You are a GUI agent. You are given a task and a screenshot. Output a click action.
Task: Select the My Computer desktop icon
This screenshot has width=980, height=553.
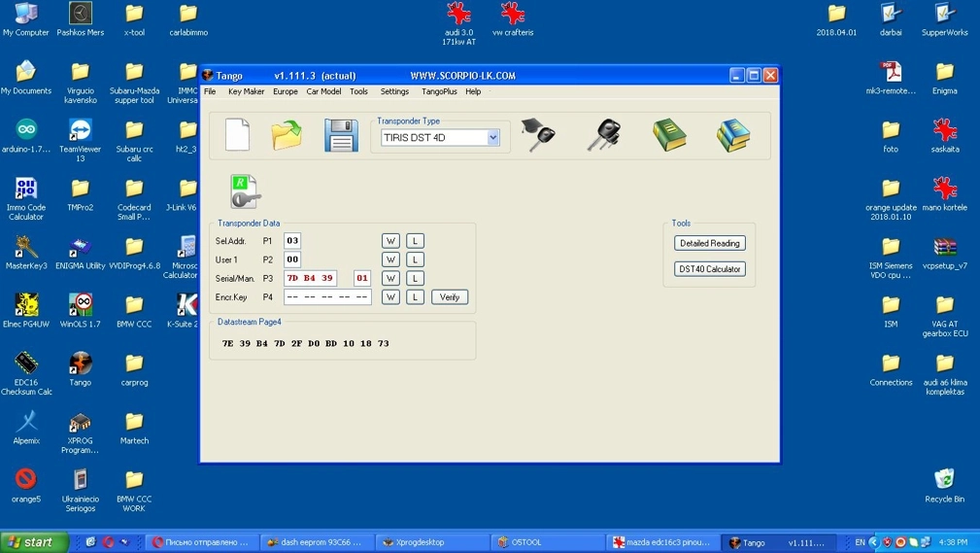coord(25,19)
